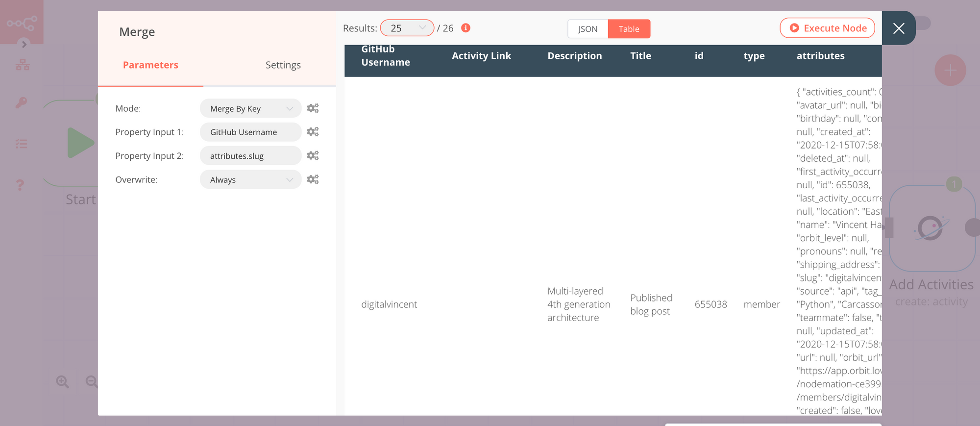Switch to the Settings tab
This screenshot has height=426, width=980.
283,65
